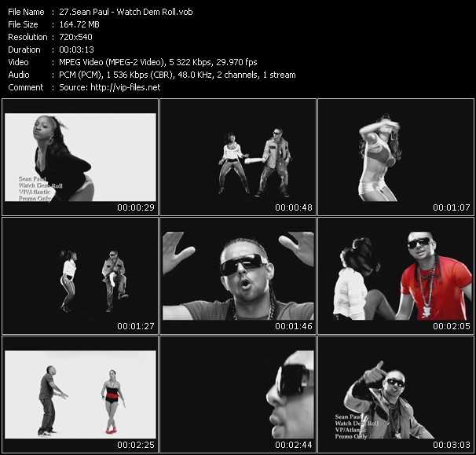Click the 'Sean Paul Watch Dem Roll' caption in first thumbnail

pyautogui.click(x=40, y=182)
